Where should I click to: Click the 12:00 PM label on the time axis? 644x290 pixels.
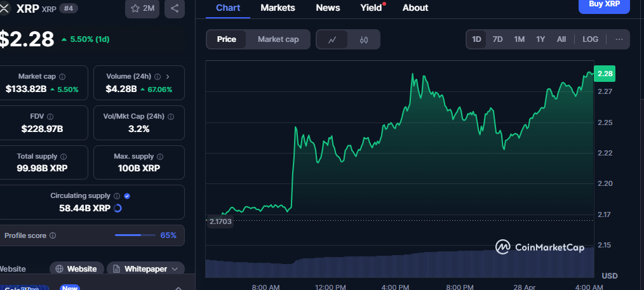(x=330, y=287)
